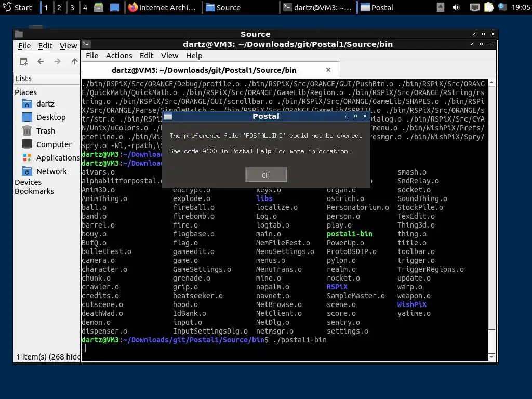Click TriggerRegions.o in terminal listing

click(x=431, y=269)
